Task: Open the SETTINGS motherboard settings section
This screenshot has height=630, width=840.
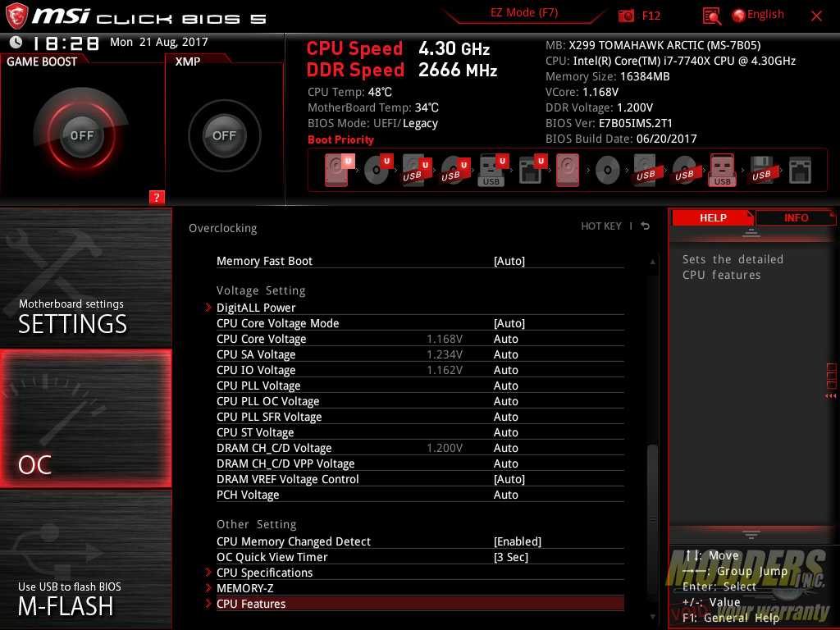Action: coord(85,278)
